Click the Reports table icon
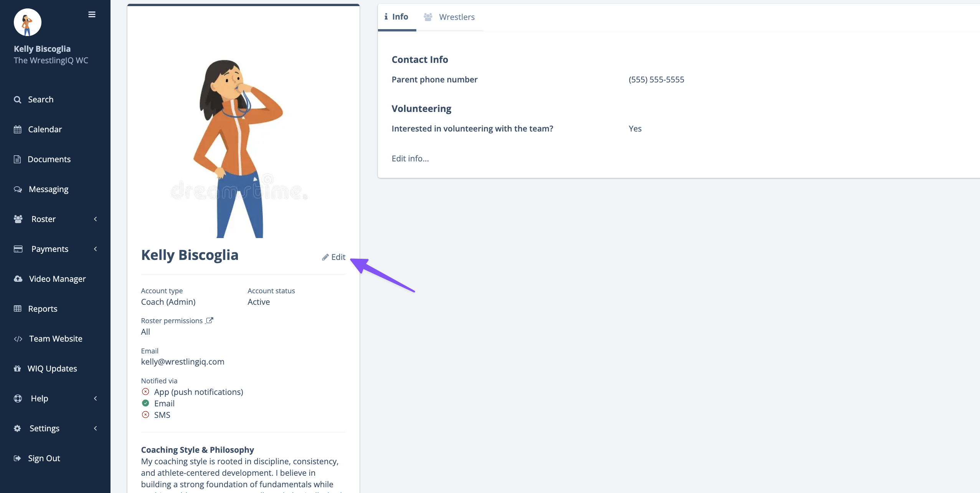The height and width of the screenshot is (493, 980). pos(18,309)
